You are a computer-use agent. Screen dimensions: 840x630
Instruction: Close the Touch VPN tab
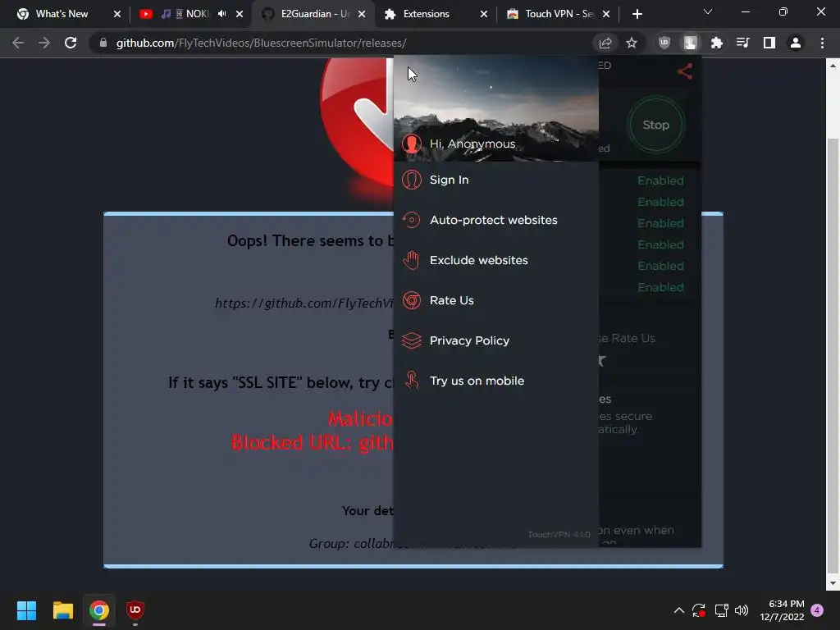(606, 14)
